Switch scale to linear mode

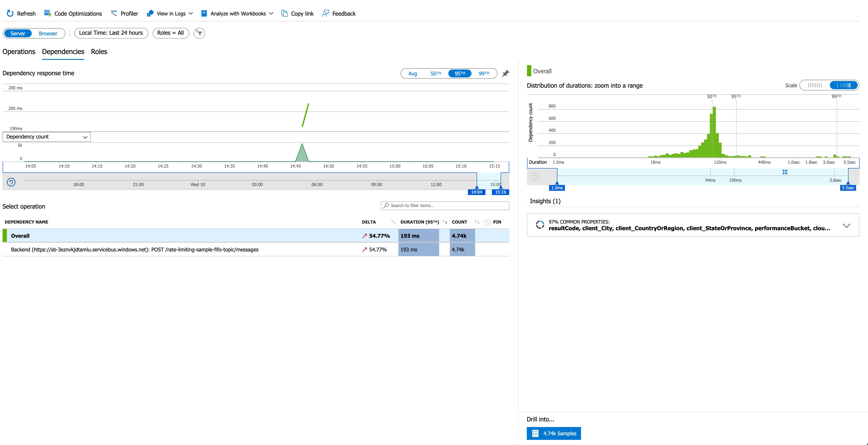[x=814, y=85]
